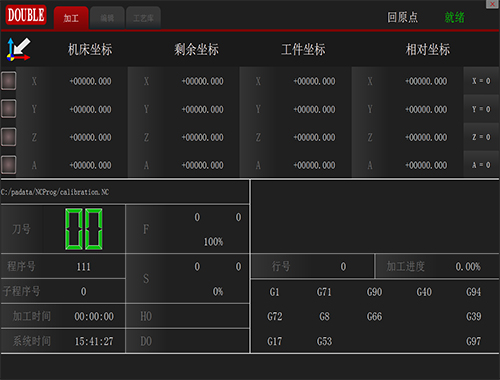Click the 刀号 label
500x380 pixels.
pyautogui.click(x=21, y=229)
